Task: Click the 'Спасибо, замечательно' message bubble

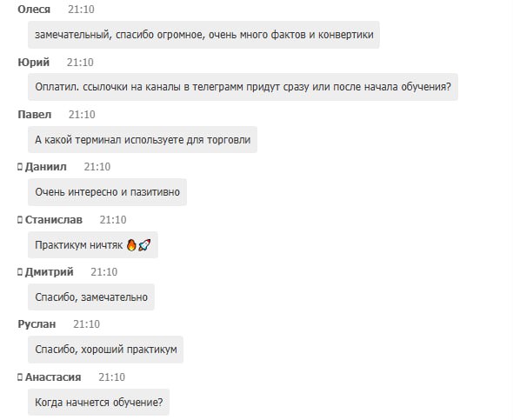Action: (x=91, y=297)
